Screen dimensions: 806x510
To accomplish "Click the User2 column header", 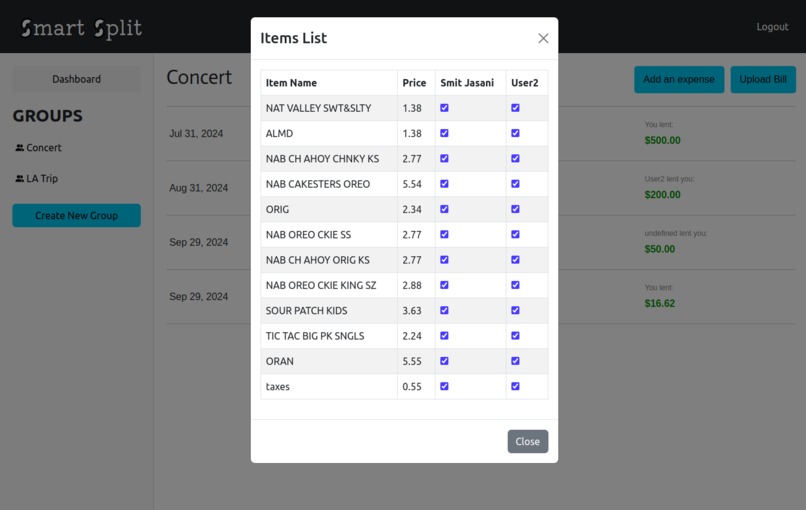I will pos(525,83).
